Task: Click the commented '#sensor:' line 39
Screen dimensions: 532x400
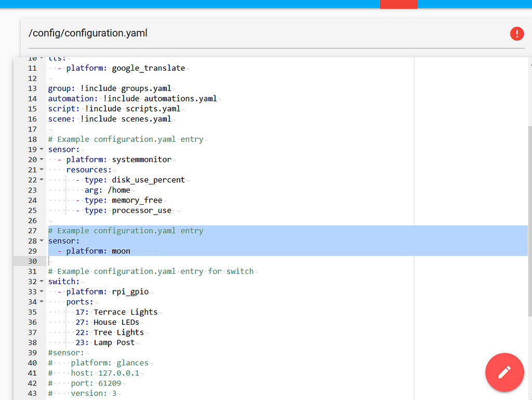Action: (60, 352)
